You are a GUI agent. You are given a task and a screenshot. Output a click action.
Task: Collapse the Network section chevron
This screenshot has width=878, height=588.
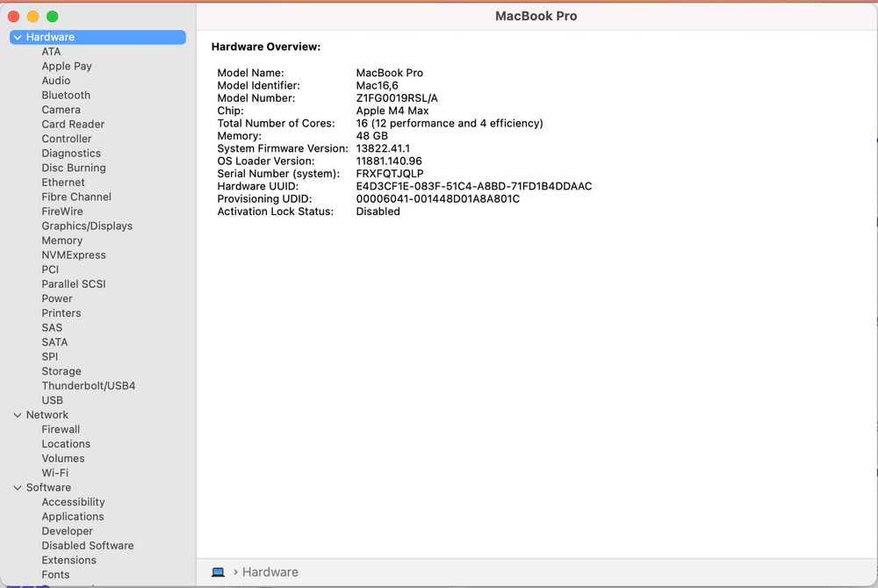[18, 415]
